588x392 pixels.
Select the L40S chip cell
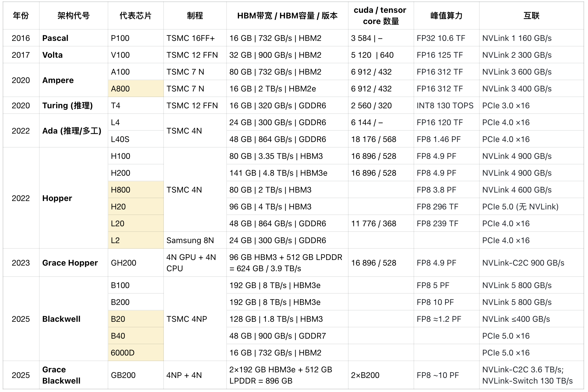click(136, 139)
